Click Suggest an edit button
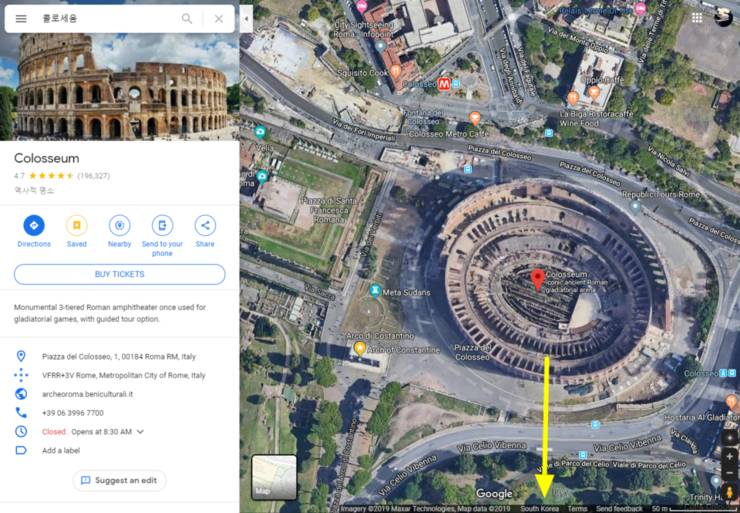740x513 pixels. 119,480
